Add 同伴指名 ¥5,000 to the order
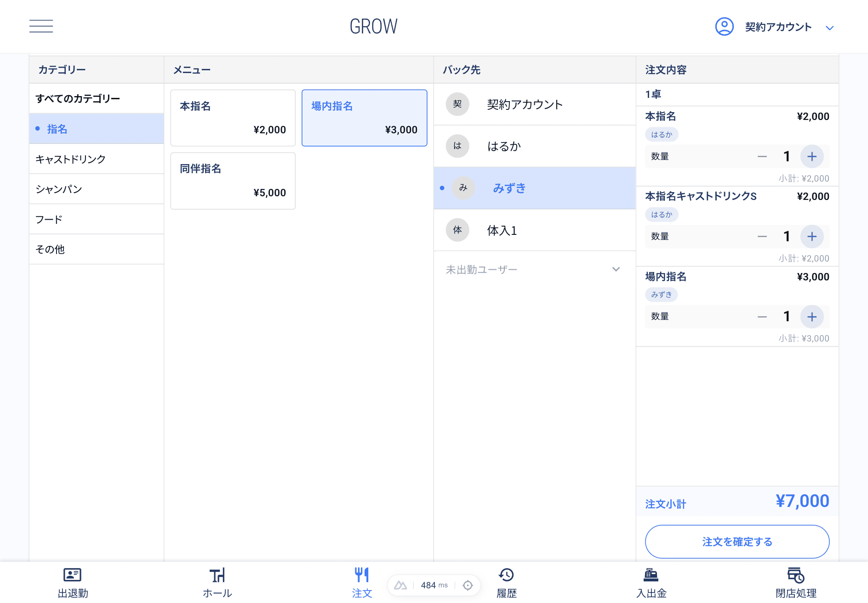The image size is (868, 603). (233, 181)
